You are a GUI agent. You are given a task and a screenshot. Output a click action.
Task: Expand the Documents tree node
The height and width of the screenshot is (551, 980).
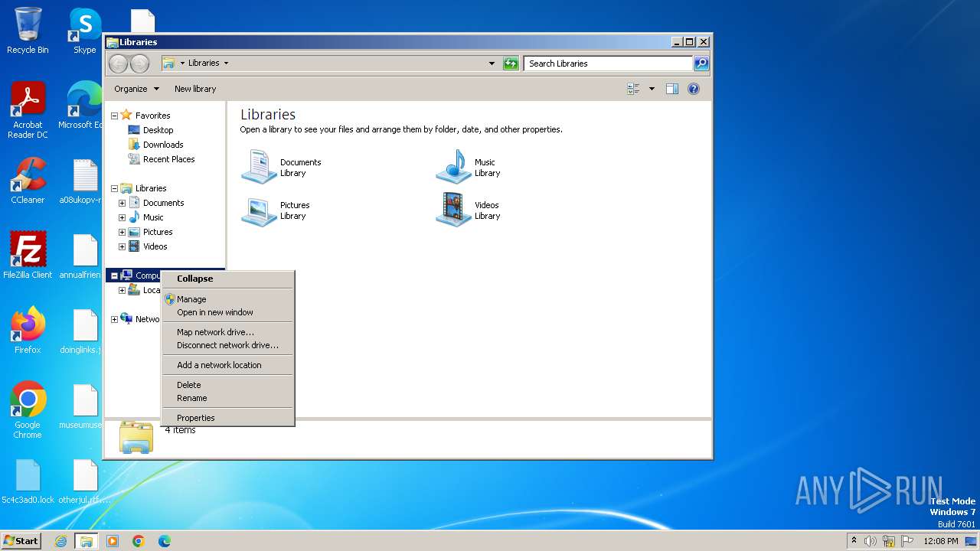pyautogui.click(x=122, y=203)
